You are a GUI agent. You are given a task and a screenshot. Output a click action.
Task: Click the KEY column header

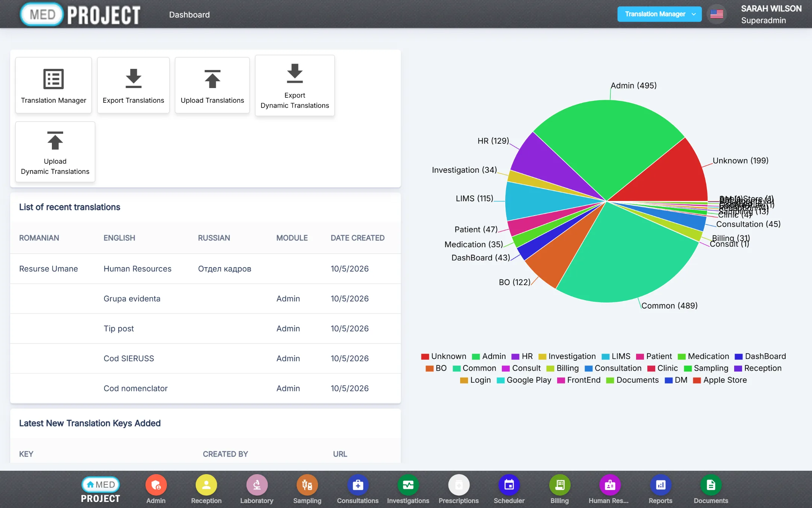(26, 454)
